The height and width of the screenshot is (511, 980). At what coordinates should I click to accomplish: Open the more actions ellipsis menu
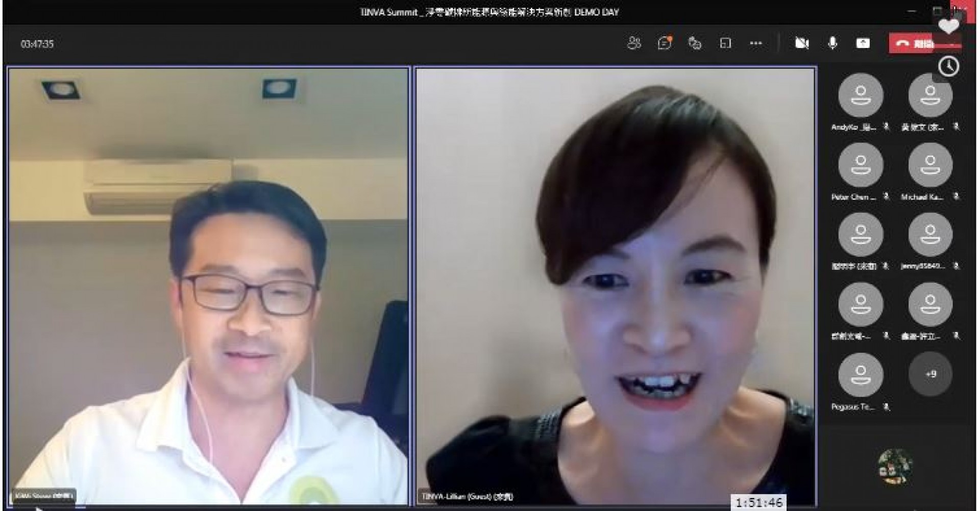coord(756,43)
